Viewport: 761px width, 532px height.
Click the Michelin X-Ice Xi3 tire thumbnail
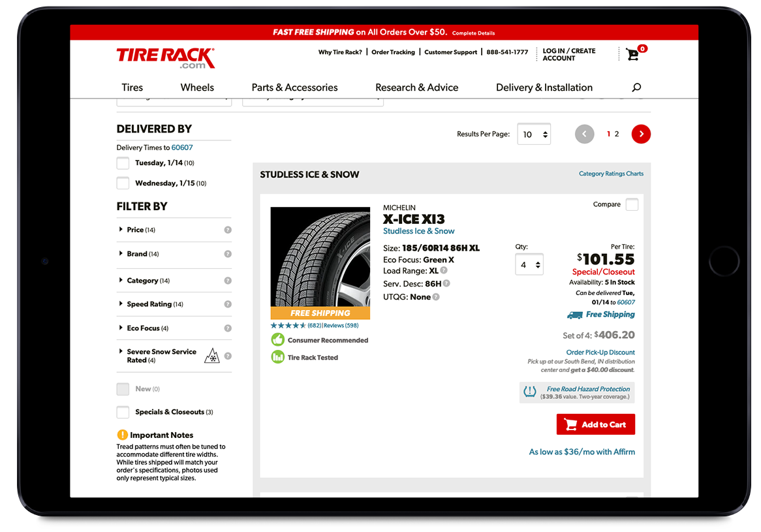[320, 257]
